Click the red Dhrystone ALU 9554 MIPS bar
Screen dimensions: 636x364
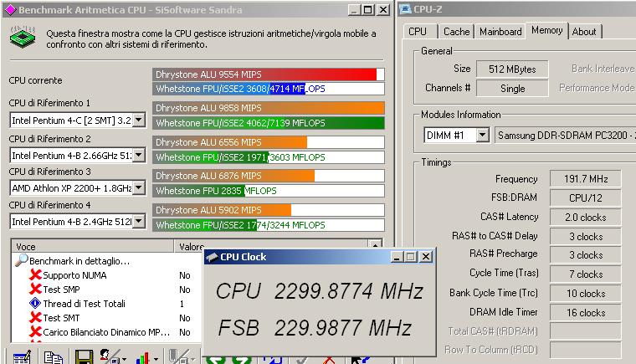[x=268, y=74]
